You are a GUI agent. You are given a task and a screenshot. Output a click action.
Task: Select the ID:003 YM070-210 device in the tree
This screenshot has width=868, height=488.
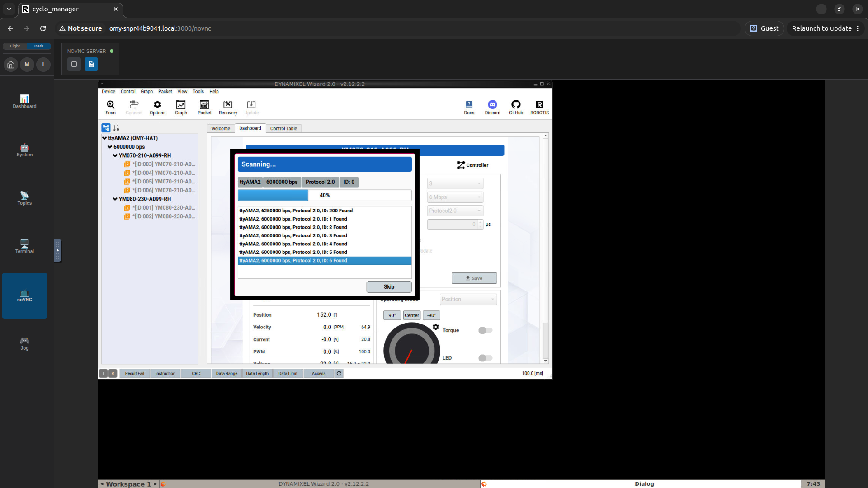160,164
